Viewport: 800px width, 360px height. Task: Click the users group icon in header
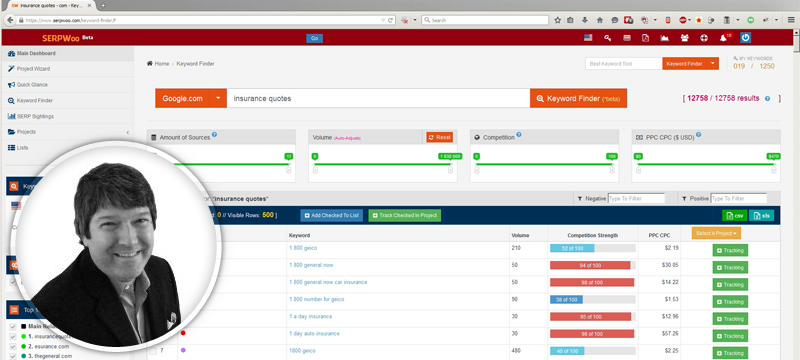pyautogui.click(x=684, y=38)
